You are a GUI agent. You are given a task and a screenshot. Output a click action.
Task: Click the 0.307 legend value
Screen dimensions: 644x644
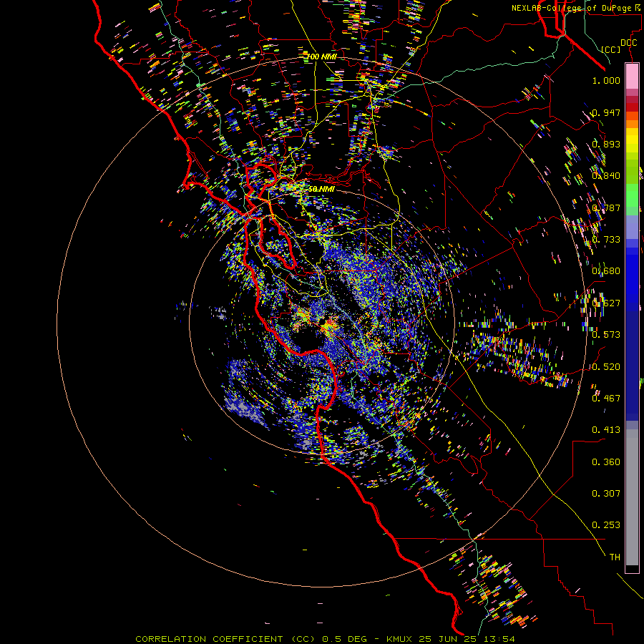point(606,494)
